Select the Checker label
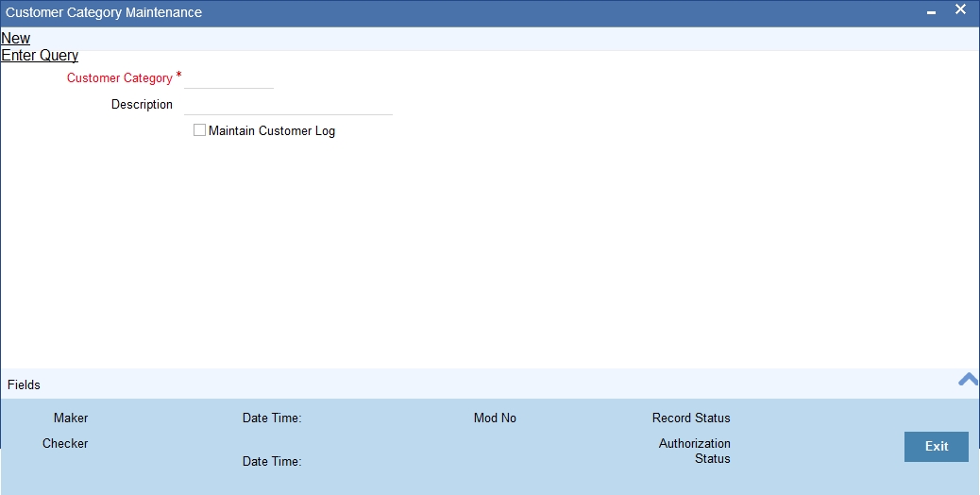This screenshot has width=980, height=495. point(65,444)
